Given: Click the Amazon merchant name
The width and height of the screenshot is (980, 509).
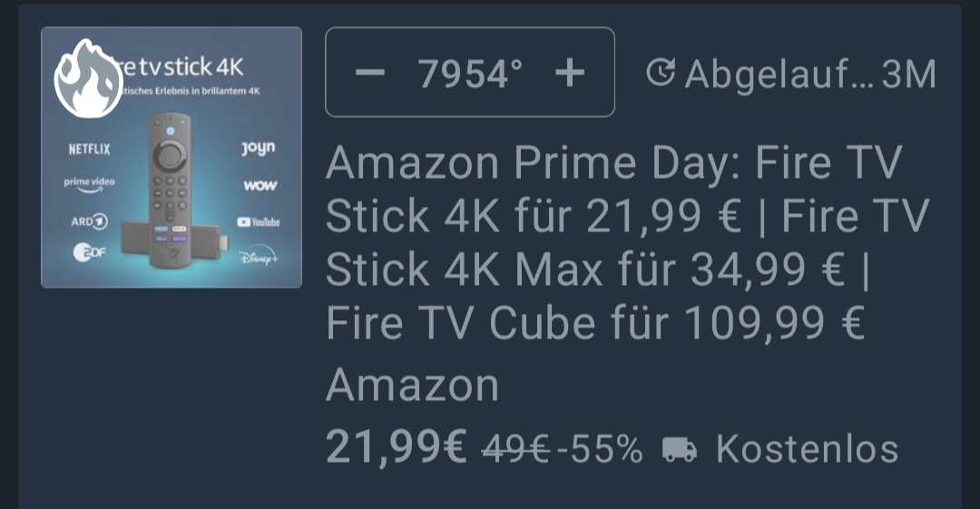Looking at the screenshot, I should 413,385.
